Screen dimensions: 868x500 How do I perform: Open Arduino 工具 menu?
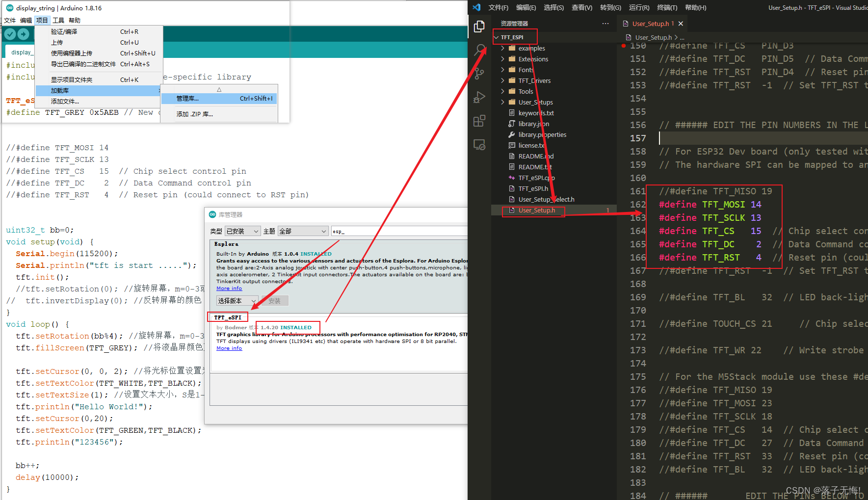pyautogui.click(x=58, y=20)
